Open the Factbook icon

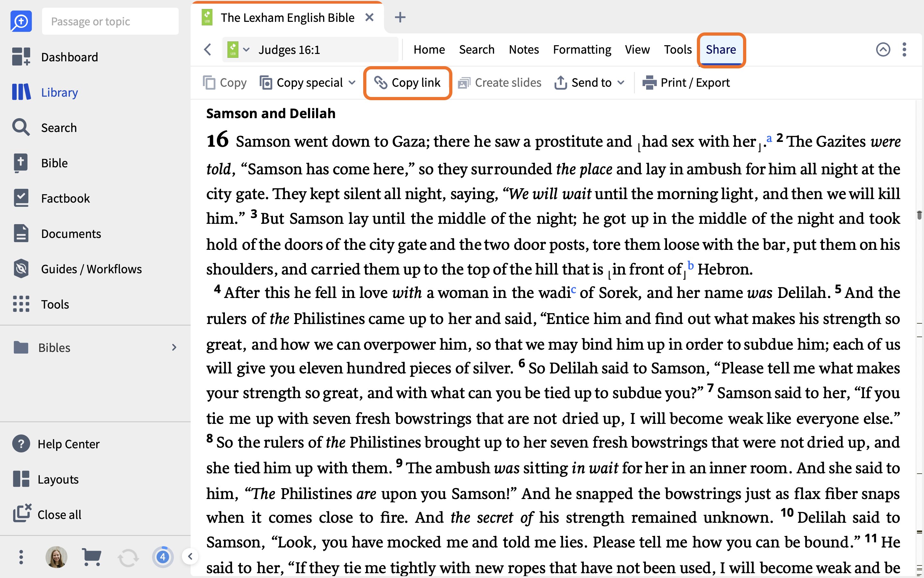pyautogui.click(x=21, y=198)
